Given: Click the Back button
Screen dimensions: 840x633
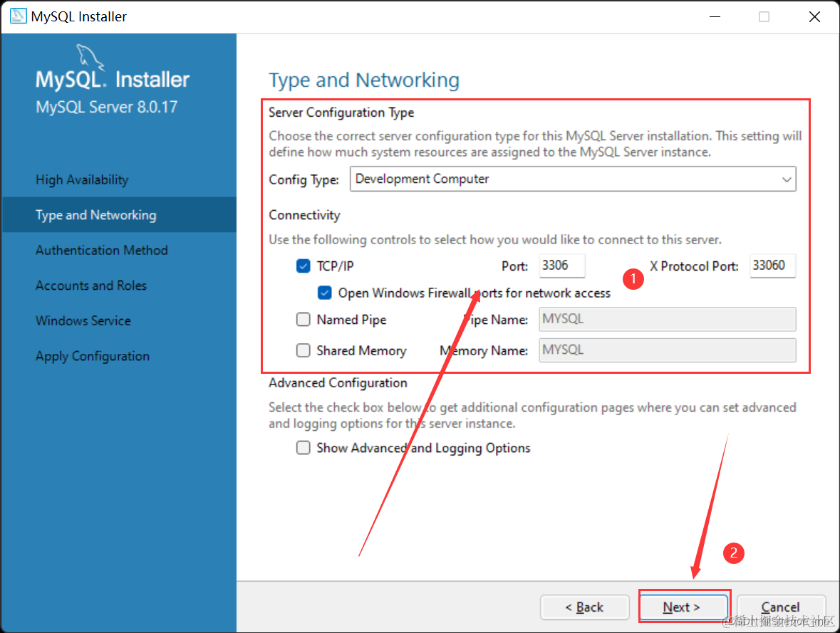Looking at the screenshot, I should pyautogui.click(x=584, y=607).
